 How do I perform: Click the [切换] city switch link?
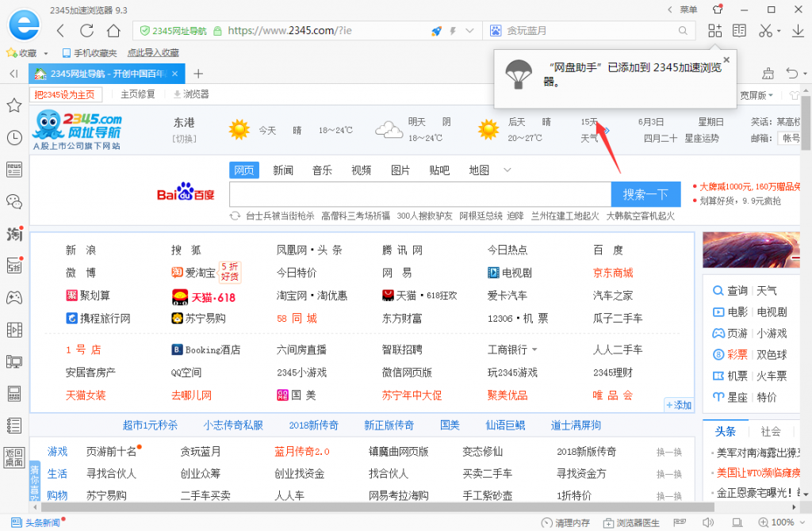pyautogui.click(x=184, y=139)
